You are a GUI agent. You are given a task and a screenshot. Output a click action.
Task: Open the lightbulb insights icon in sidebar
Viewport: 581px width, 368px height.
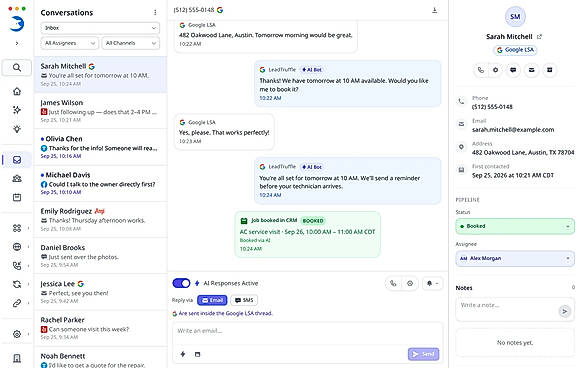[17, 129]
